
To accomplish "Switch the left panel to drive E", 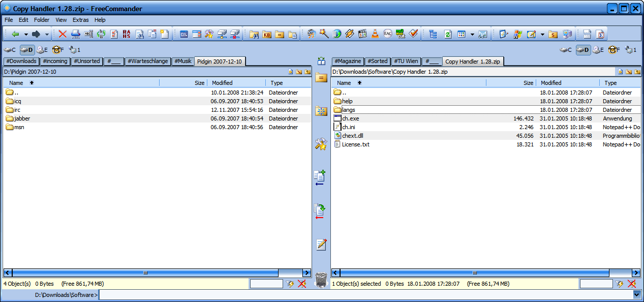I will pyautogui.click(x=42, y=50).
